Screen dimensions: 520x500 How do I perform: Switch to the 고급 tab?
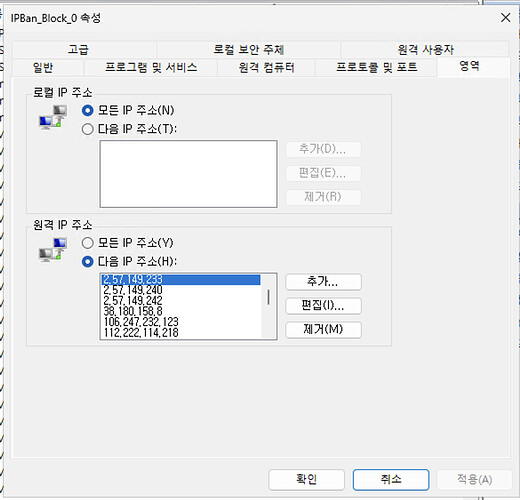point(78,50)
